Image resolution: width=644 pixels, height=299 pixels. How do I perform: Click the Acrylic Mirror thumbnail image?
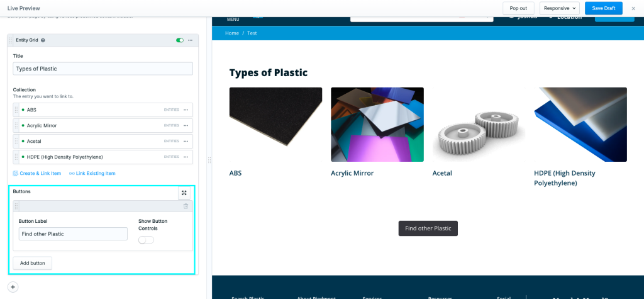[x=377, y=124]
